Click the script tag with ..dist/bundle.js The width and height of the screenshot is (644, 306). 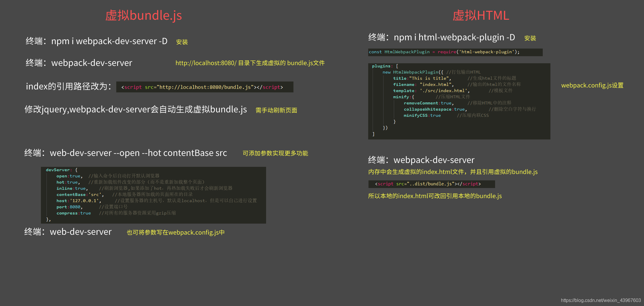click(428, 184)
